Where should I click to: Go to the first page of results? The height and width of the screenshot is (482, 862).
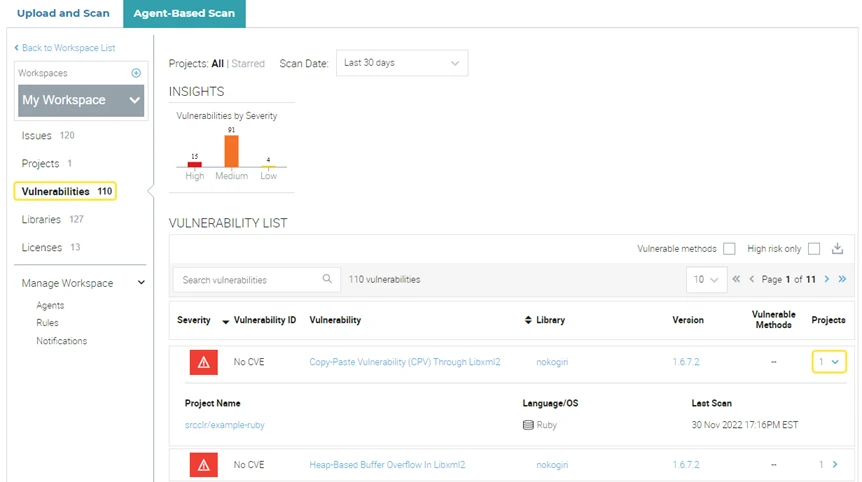coord(736,279)
